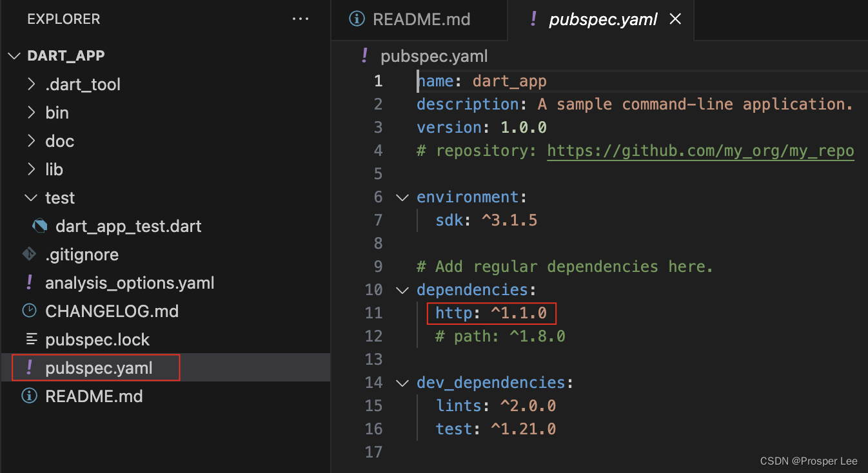Click line number 1 in the gutter

click(x=378, y=81)
